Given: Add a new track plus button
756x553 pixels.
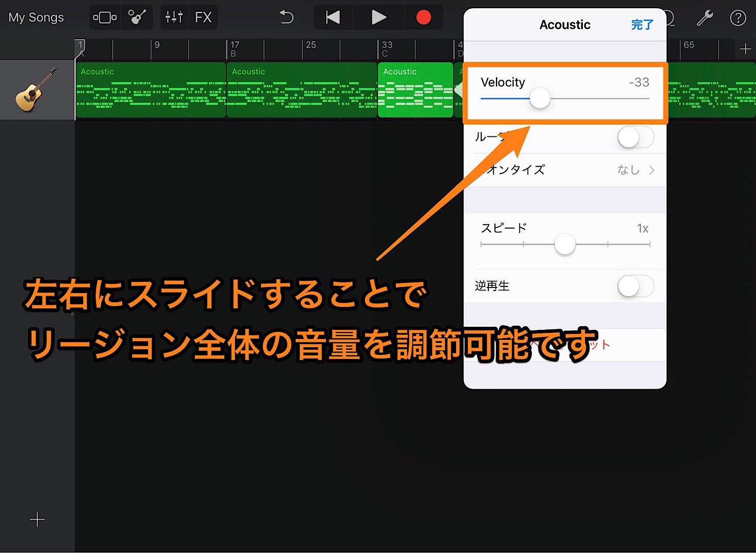Looking at the screenshot, I should [37, 520].
